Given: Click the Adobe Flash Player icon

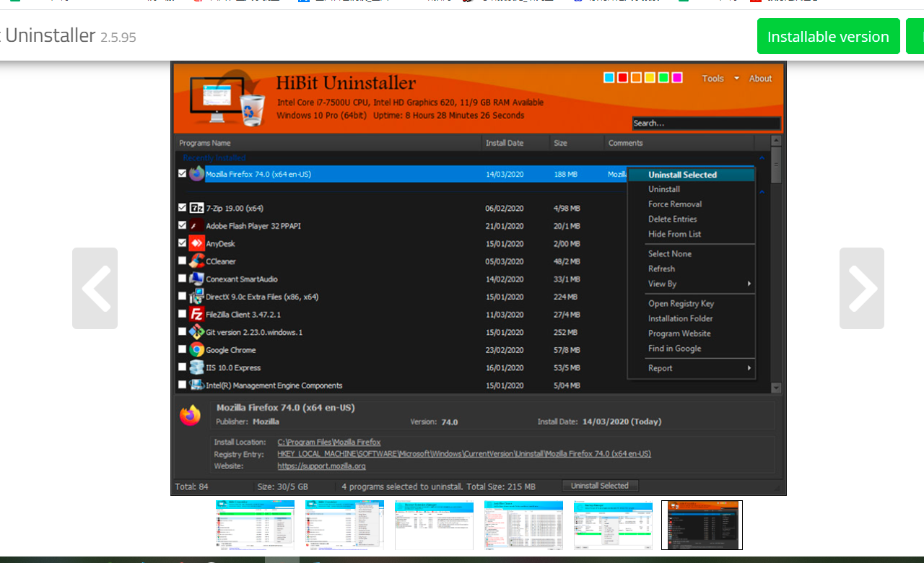Looking at the screenshot, I should [x=196, y=225].
